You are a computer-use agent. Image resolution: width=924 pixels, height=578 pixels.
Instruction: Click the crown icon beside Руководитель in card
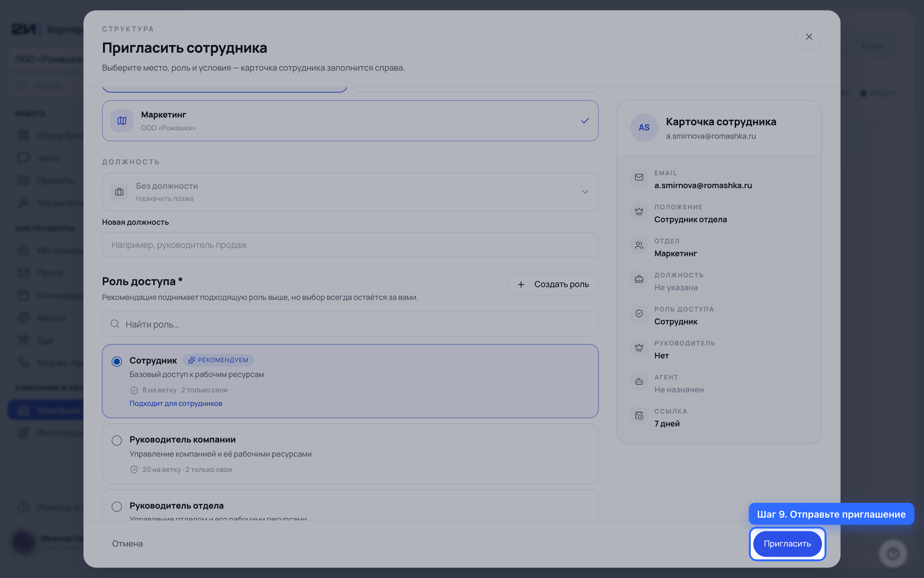pyautogui.click(x=639, y=347)
